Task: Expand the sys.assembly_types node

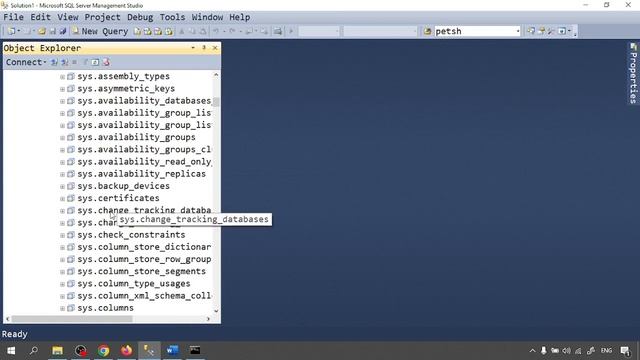Action: (x=62, y=77)
